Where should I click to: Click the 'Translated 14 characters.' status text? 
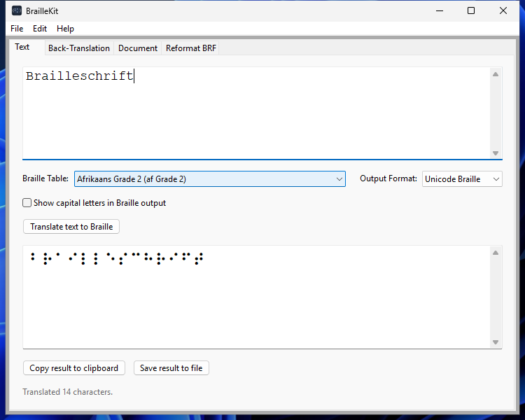(68, 392)
